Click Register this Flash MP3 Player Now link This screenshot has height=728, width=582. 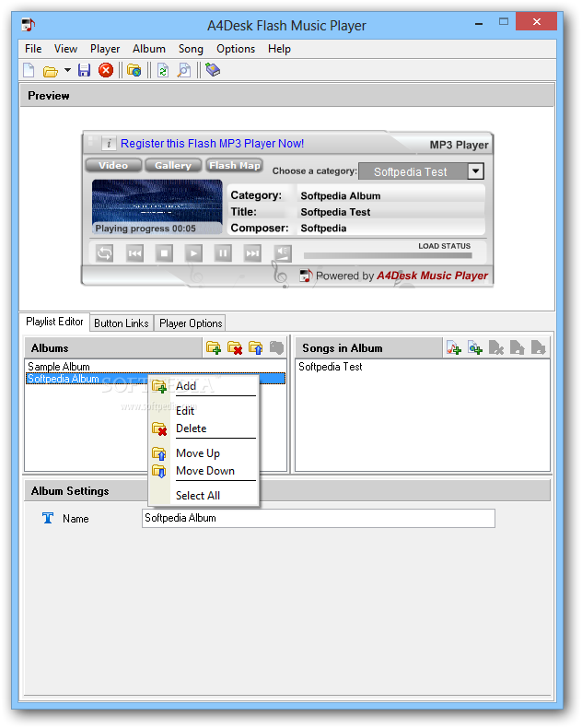[212, 144]
